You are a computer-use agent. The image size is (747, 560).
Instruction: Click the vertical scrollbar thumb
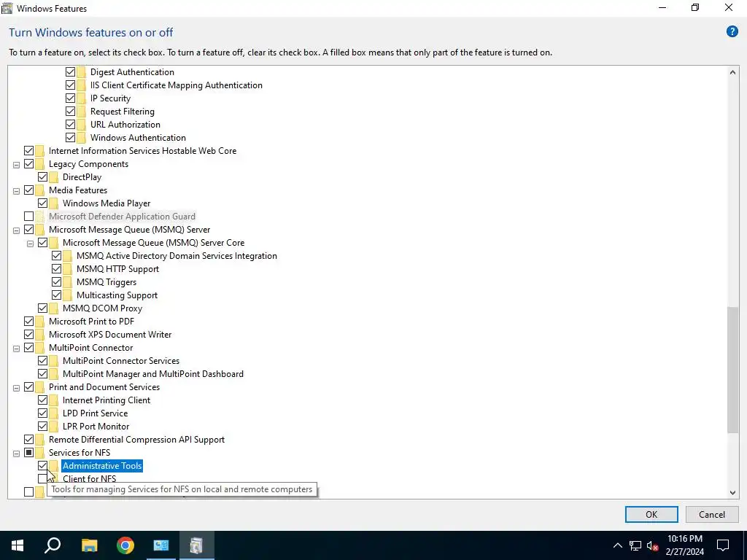732,370
